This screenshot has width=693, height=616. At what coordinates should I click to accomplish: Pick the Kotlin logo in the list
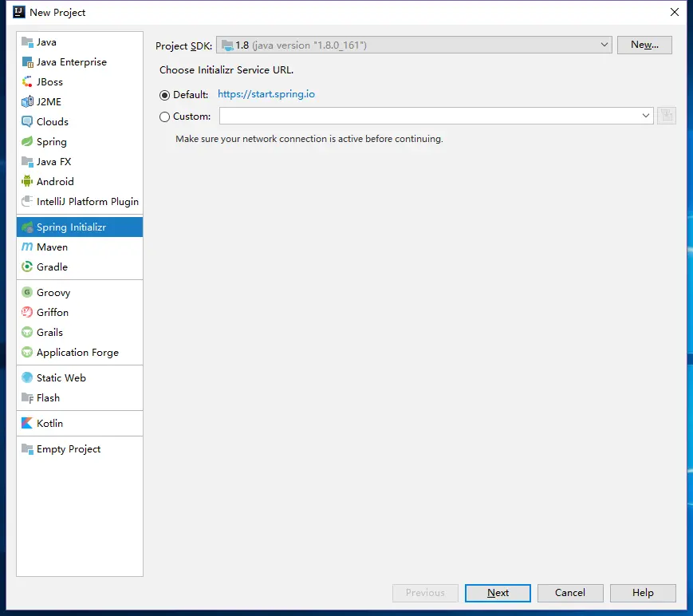click(x=27, y=423)
